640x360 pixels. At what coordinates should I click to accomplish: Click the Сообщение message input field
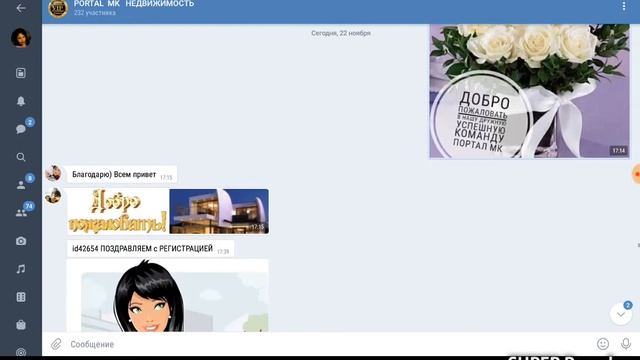(331, 344)
